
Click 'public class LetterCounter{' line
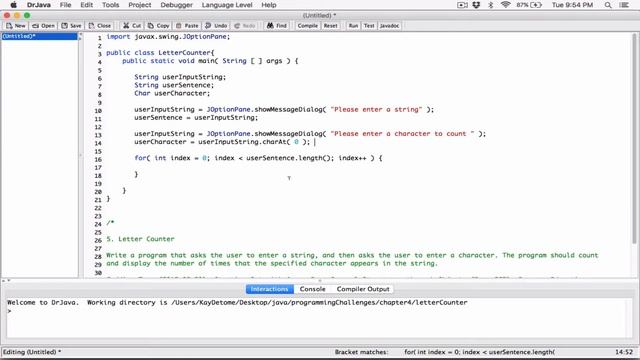click(160, 53)
